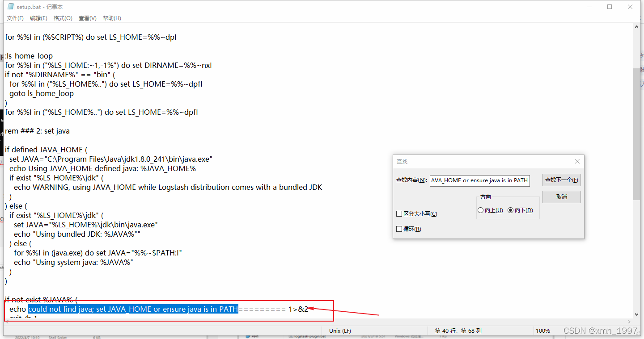Enable the 区分大小写 match case checkbox
The height and width of the screenshot is (339, 644).
click(399, 213)
